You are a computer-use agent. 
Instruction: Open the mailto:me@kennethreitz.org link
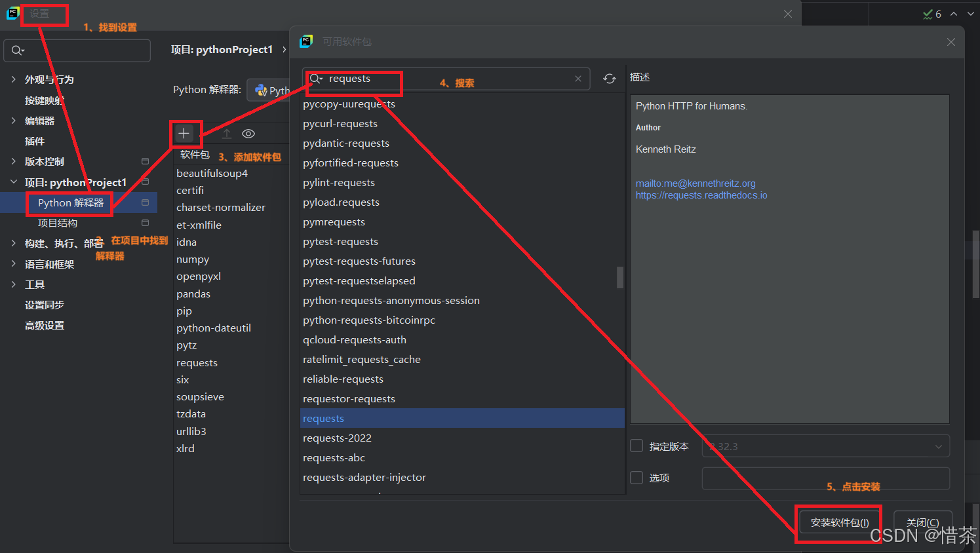tap(696, 183)
